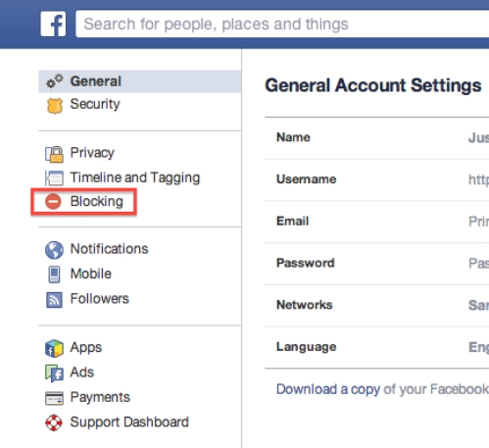Click the Timeline and Tagging icon
The height and width of the screenshot is (448, 489).
coord(54,178)
